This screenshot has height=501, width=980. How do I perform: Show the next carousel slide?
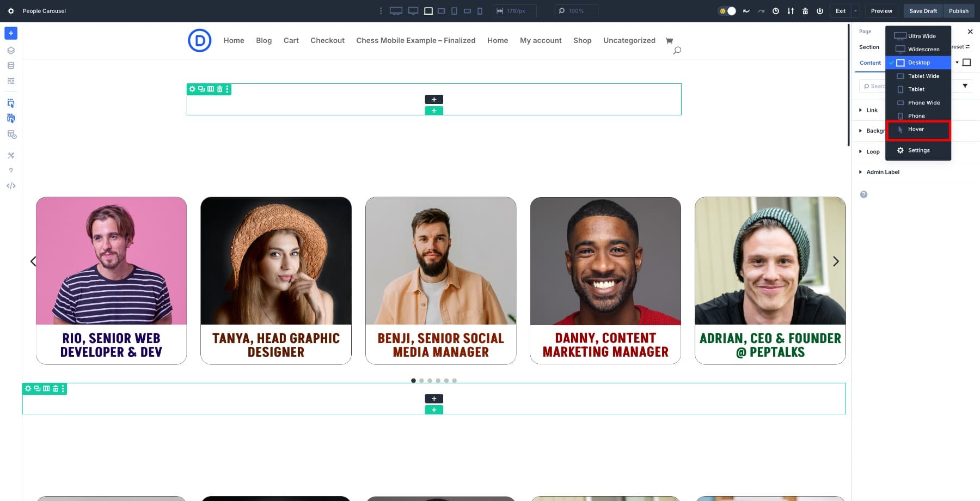[836, 261]
